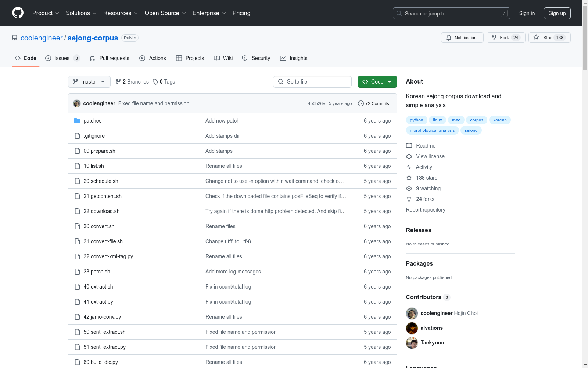Focus the Search or jump to field
This screenshot has height=368, width=588.
click(x=452, y=13)
